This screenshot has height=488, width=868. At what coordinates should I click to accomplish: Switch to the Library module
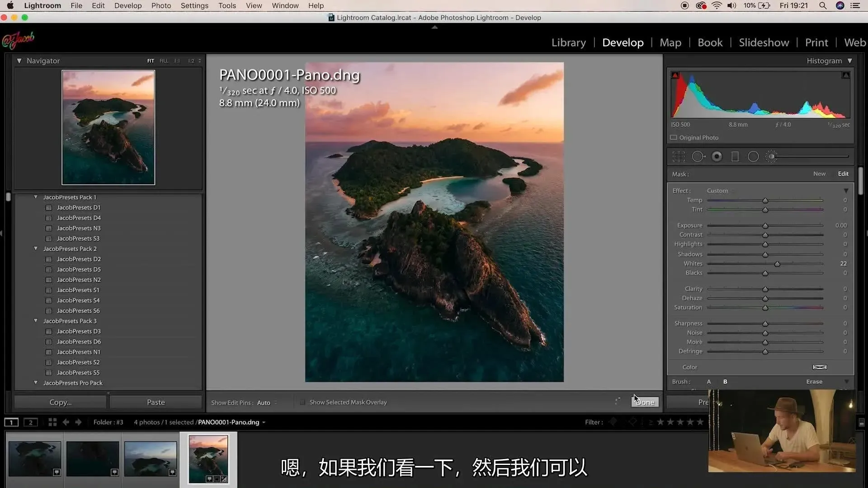tap(568, 42)
